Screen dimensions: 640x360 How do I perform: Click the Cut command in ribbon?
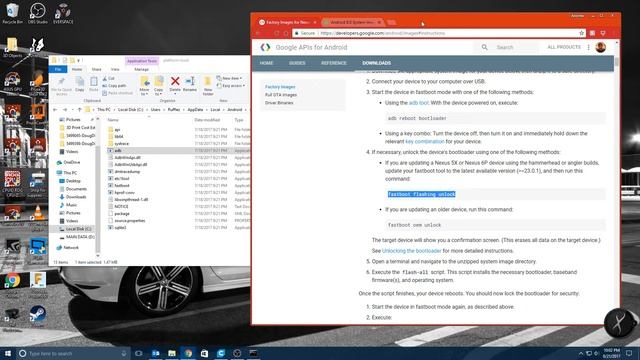pyautogui.click(x=109, y=78)
